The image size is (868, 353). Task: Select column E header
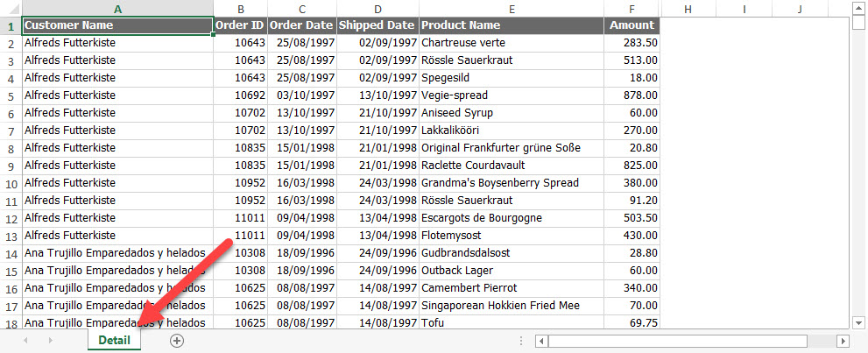512,8
